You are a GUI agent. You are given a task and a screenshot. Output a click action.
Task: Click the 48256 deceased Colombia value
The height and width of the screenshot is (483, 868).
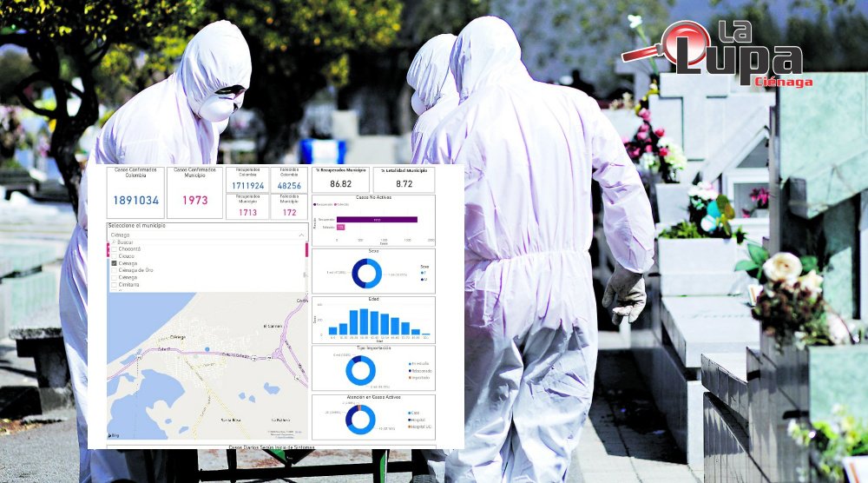pyautogui.click(x=289, y=186)
